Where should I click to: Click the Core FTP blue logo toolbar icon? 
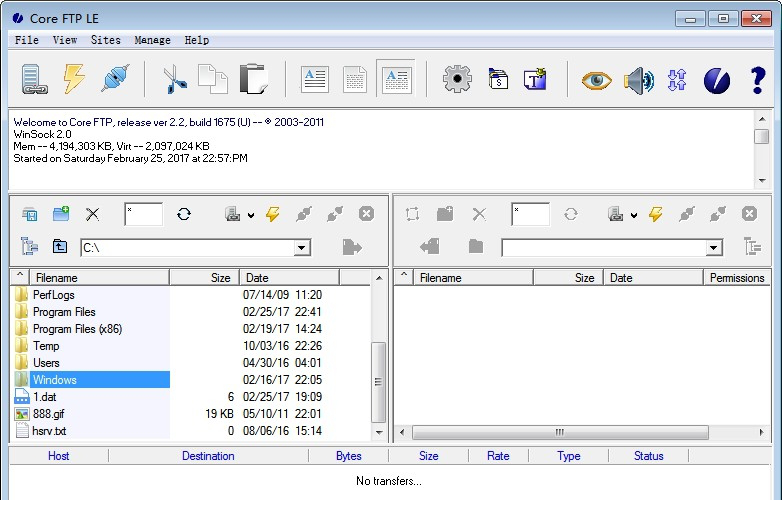click(x=717, y=80)
